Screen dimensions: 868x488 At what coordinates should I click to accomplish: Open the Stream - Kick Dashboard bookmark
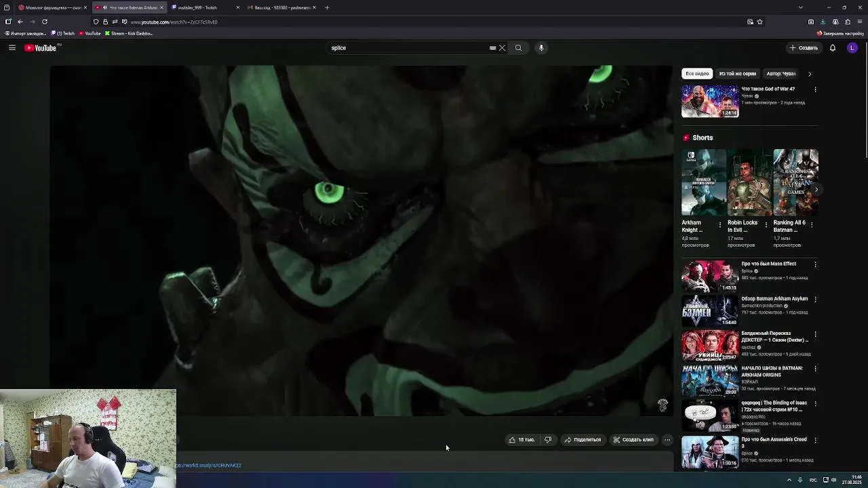tap(129, 33)
